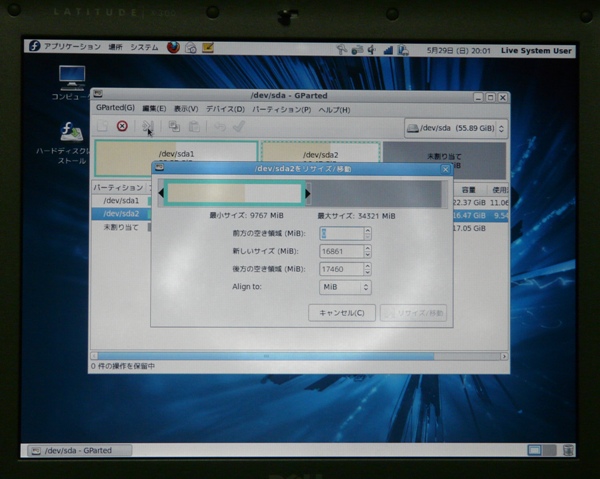This screenshot has height=479, width=600.
Task: Click the キャンセル(C) button in the dialog
Action: (343, 313)
